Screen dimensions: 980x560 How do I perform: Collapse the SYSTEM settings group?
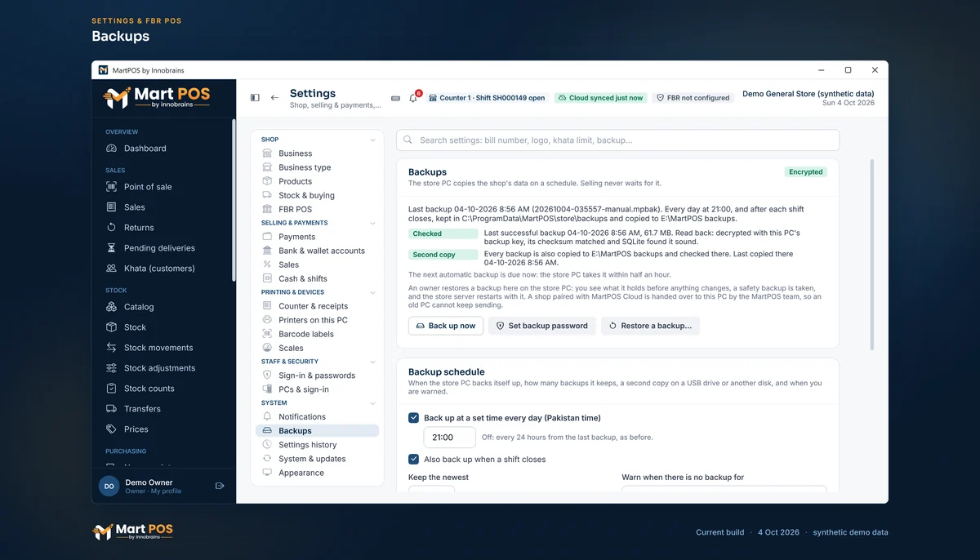[372, 403]
